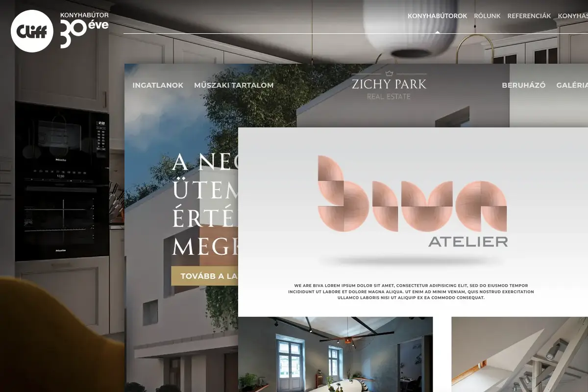
Task: Click the Atelier wordmark under Biva
Action: pos(467,242)
